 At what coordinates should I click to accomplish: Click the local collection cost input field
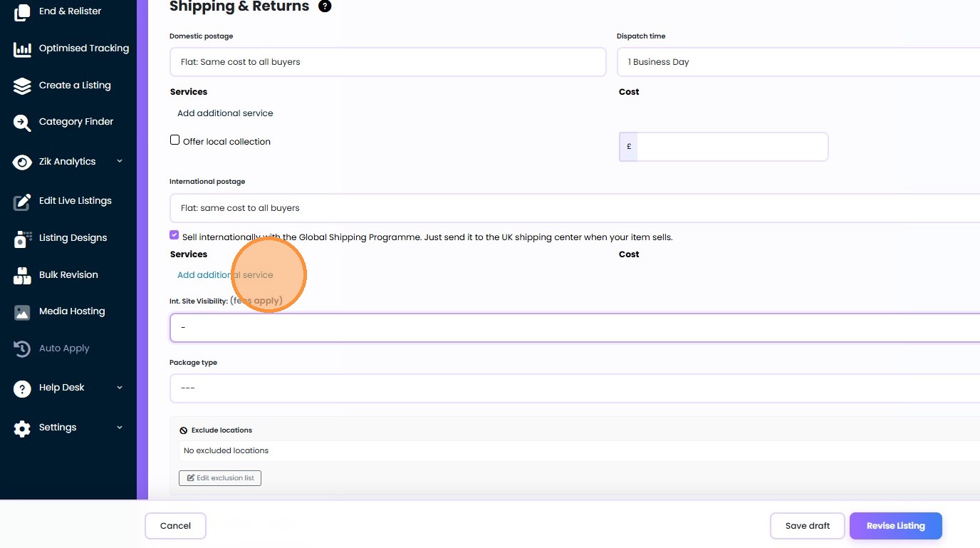click(731, 147)
